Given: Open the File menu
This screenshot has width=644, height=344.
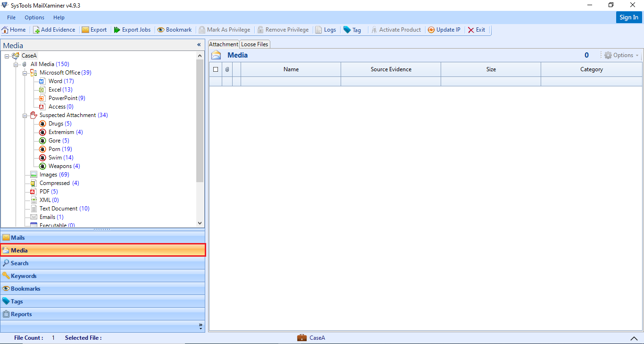Looking at the screenshot, I should pos(11,17).
